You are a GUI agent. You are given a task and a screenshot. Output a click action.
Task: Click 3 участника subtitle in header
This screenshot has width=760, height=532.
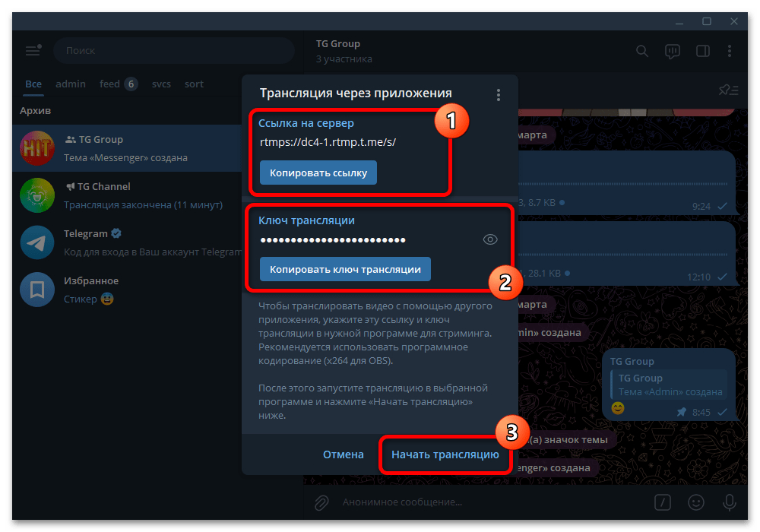[x=344, y=59]
